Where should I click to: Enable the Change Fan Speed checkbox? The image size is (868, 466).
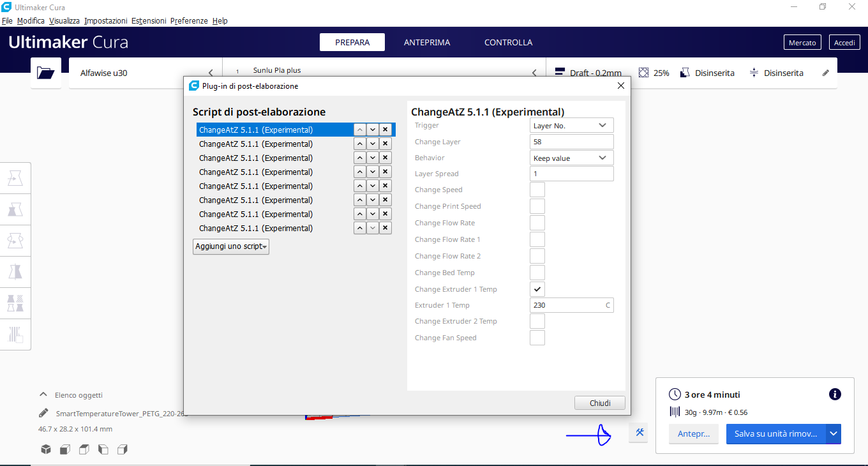537,338
